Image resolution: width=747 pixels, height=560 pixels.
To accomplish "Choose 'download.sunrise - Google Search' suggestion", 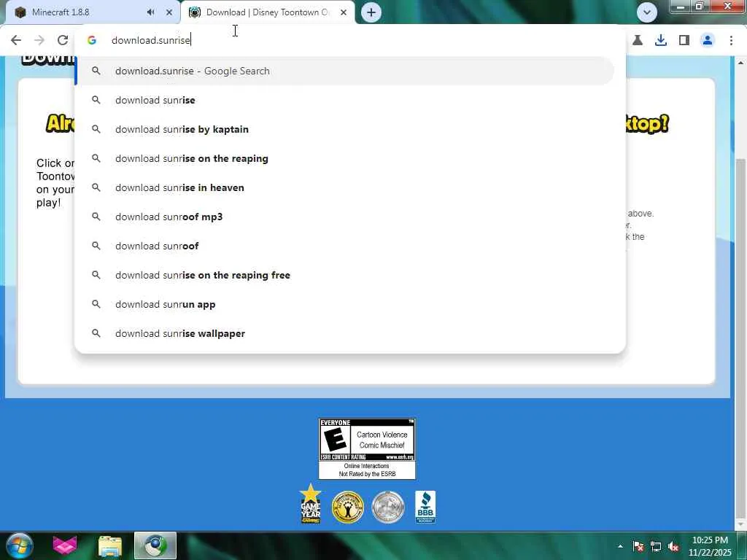I will pyautogui.click(x=345, y=71).
